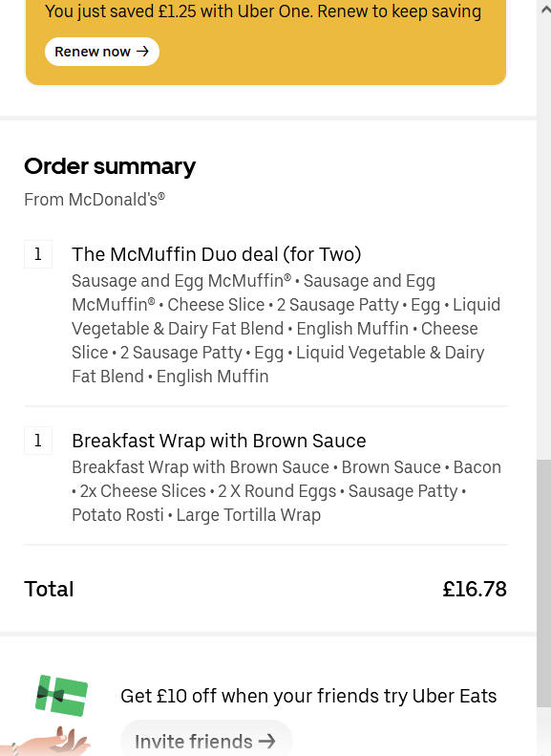The width and height of the screenshot is (551, 756).
Task: Click the Order summary heading
Action: (x=110, y=166)
